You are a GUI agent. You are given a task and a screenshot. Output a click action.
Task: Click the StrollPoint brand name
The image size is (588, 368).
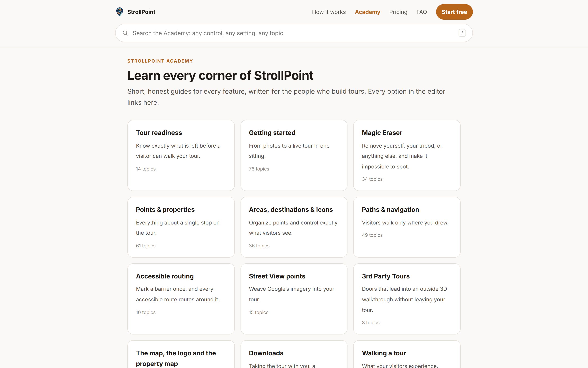[141, 12]
